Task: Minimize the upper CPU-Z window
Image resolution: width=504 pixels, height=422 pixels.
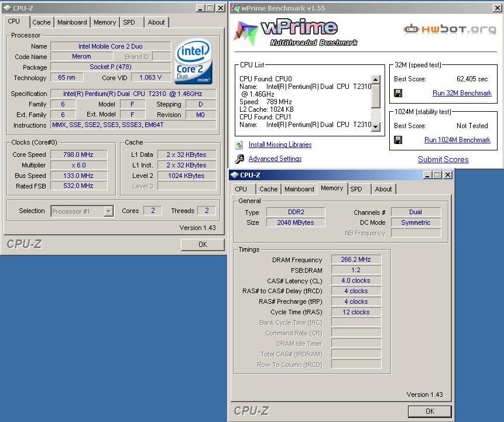Action: coord(200,8)
